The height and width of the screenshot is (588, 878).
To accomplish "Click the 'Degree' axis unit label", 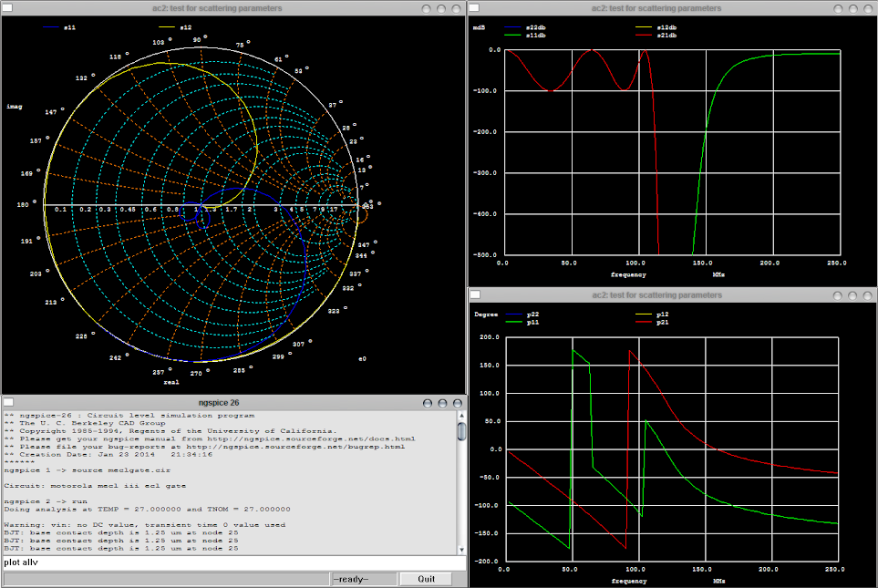I will click(486, 315).
